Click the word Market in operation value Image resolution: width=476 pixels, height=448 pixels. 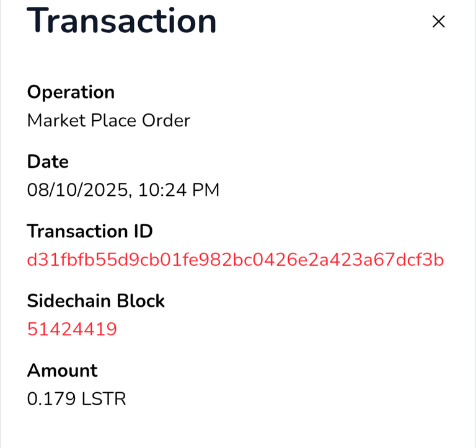[x=56, y=120]
